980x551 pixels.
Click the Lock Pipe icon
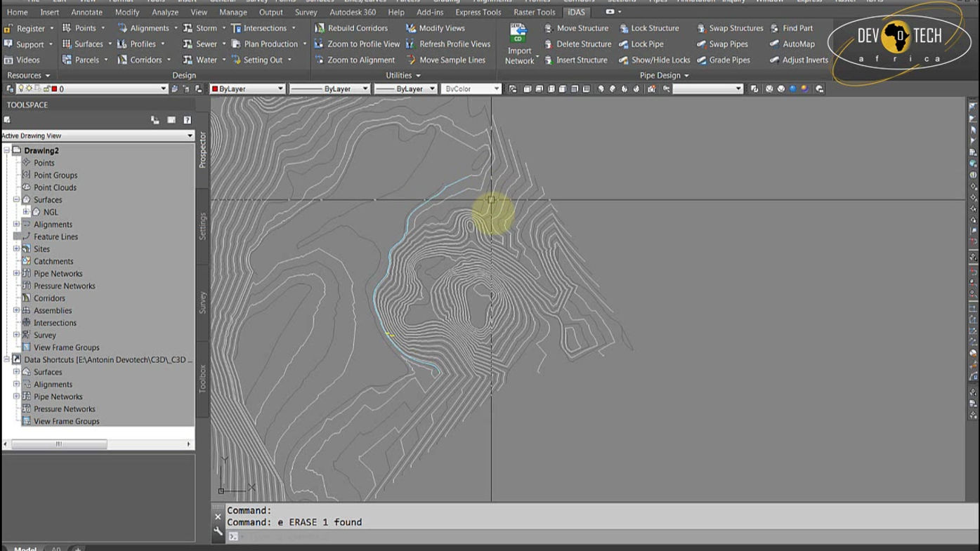click(x=623, y=44)
